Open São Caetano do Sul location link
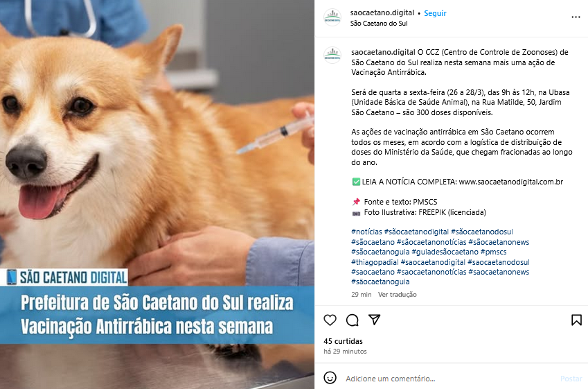This screenshot has width=588, height=389. [x=379, y=24]
